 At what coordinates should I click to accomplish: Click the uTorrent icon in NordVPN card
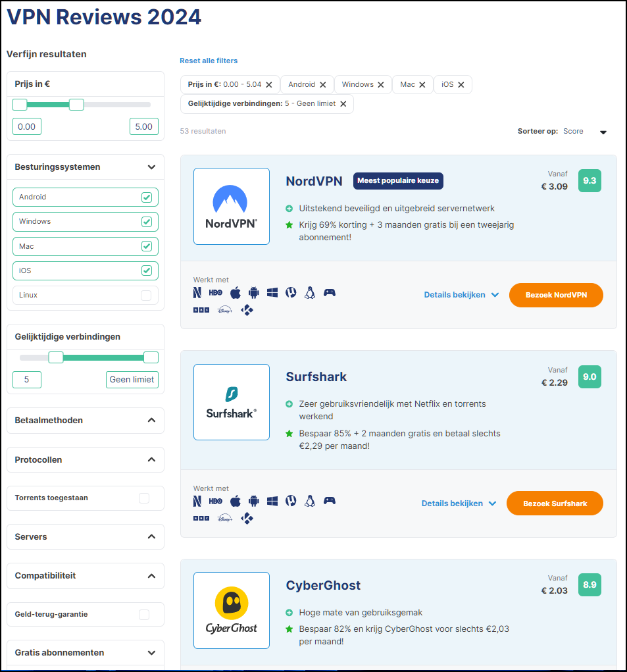tap(291, 293)
